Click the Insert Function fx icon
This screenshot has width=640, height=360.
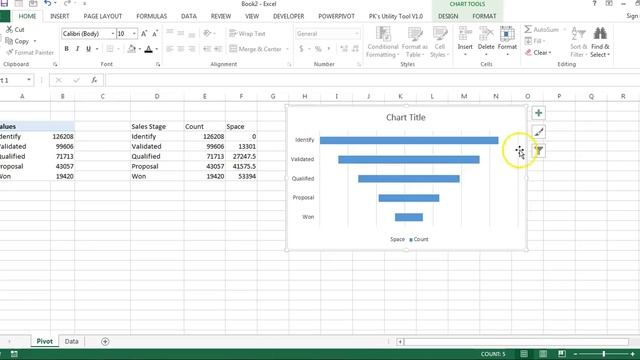click(94, 80)
